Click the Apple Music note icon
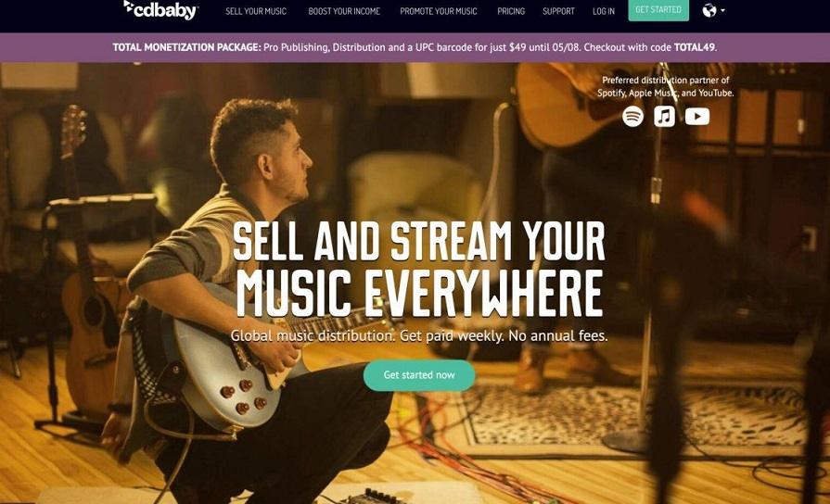 pos(664,117)
